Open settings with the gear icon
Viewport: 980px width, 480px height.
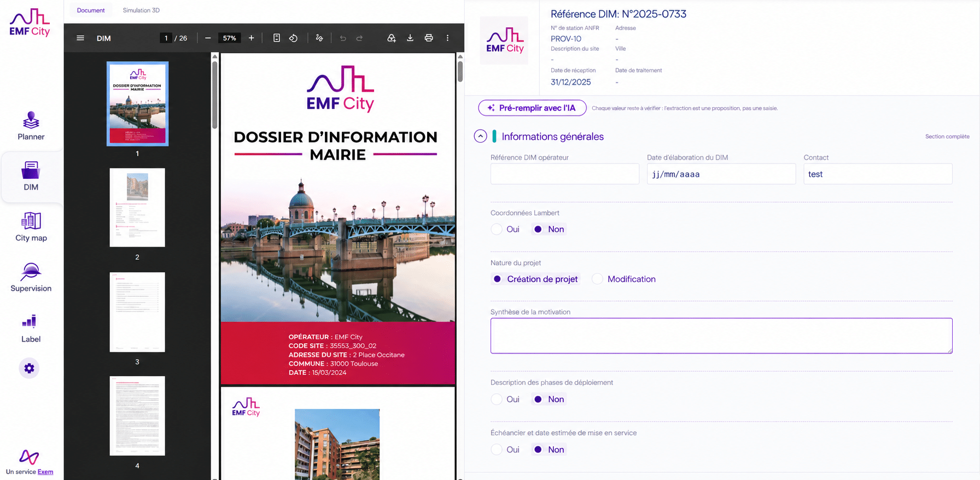(x=29, y=368)
